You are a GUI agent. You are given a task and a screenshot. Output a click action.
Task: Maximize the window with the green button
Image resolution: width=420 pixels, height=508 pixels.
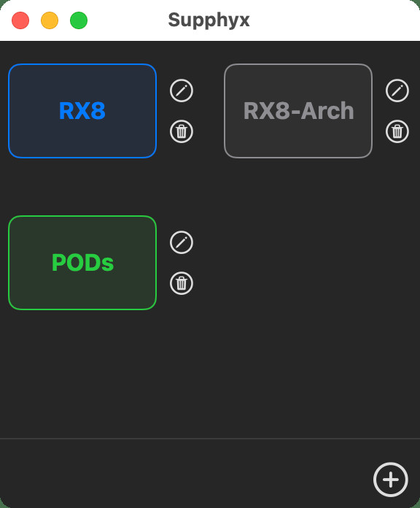(x=79, y=20)
